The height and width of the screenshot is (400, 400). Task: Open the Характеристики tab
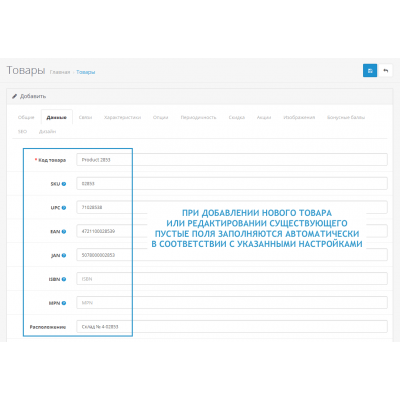click(x=122, y=117)
